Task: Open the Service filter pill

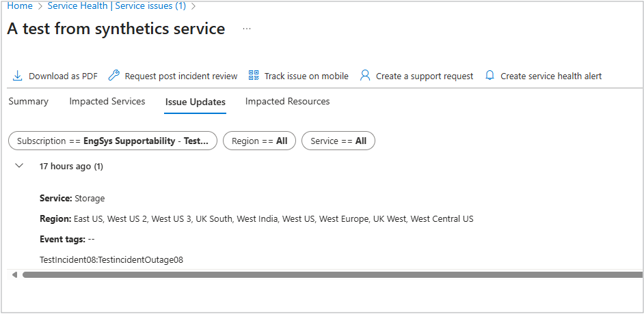Action: coord(338,141)
